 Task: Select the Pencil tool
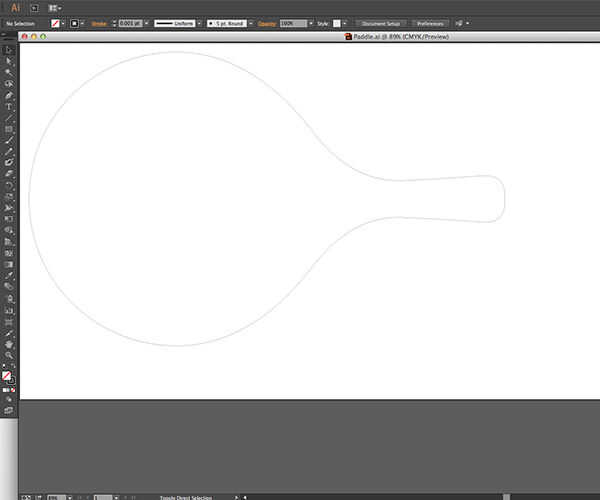(8, 151)
